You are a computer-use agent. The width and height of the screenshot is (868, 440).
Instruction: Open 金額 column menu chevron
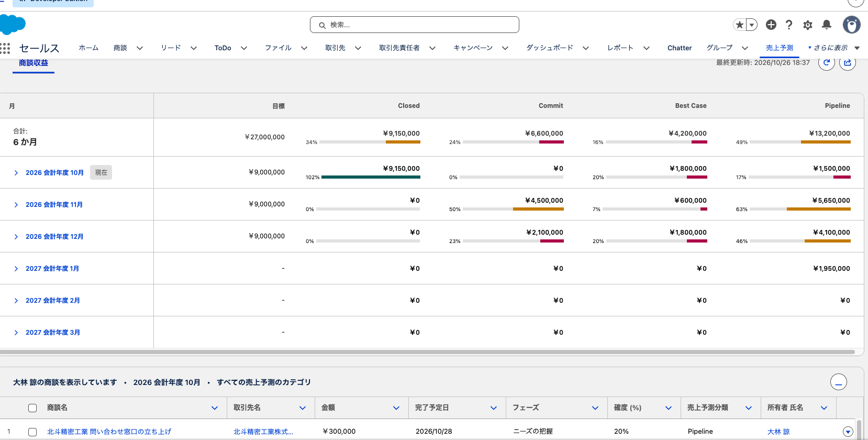396,408
